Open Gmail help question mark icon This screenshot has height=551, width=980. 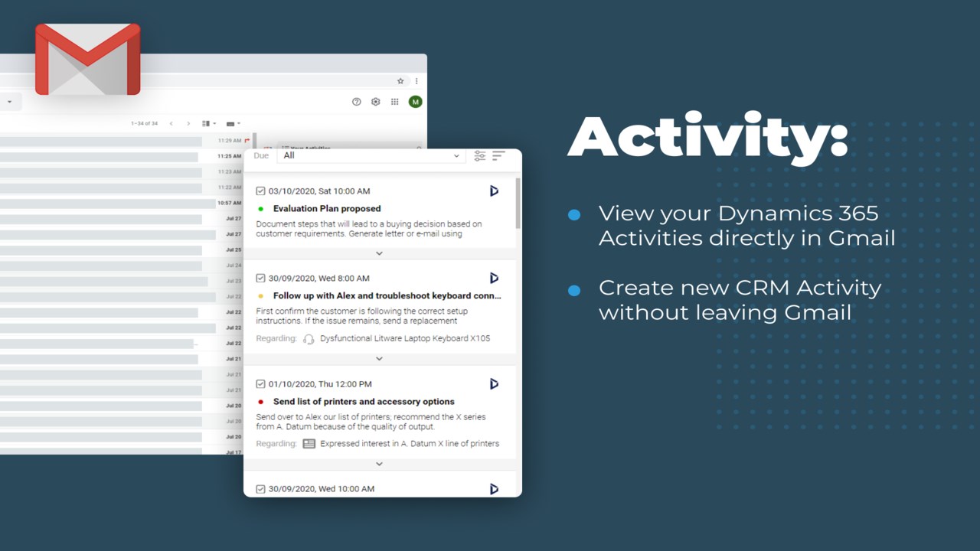pos(357,102)
